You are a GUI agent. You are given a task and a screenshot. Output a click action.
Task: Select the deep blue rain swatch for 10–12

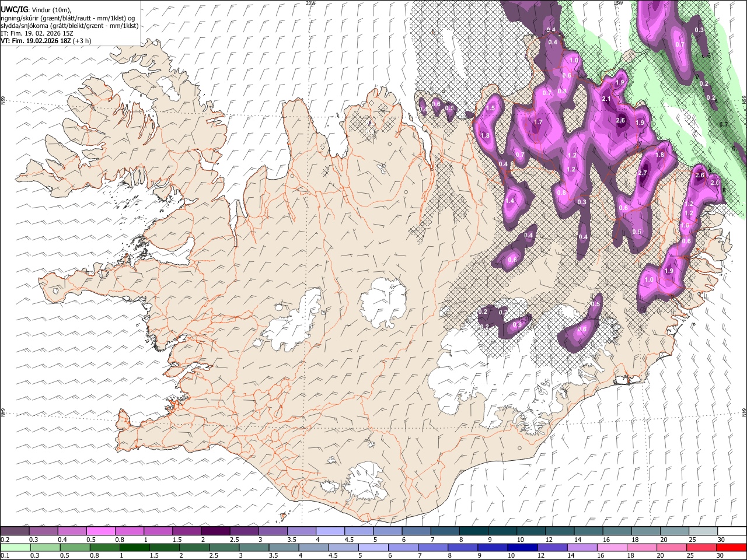pos(521,547)
